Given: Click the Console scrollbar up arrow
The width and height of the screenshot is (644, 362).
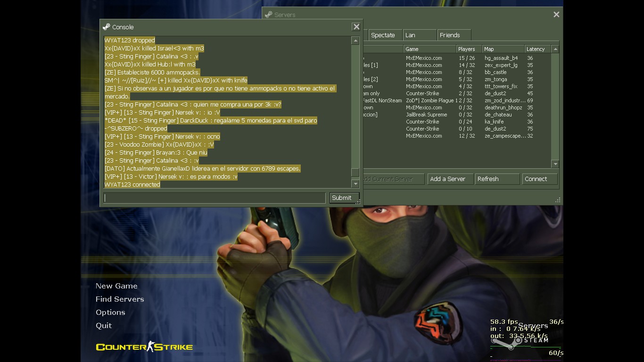Looking at the screenshot, I should 355,41.
